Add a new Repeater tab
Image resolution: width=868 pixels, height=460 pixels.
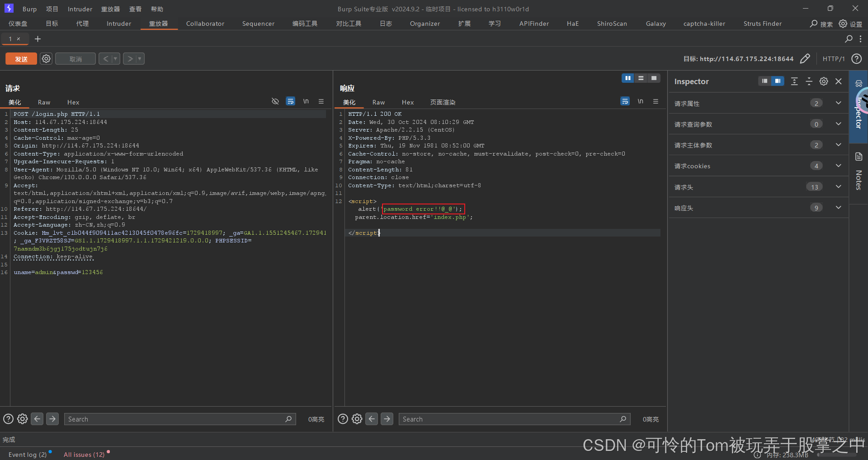pyautogui.click(x=38, y=39)
